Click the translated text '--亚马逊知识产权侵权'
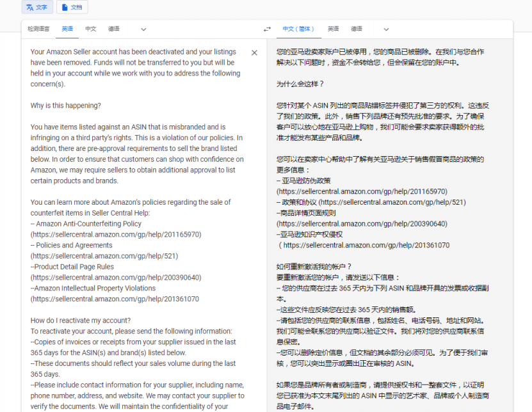This screenshot has width=532, height=412. coord(309,235)
